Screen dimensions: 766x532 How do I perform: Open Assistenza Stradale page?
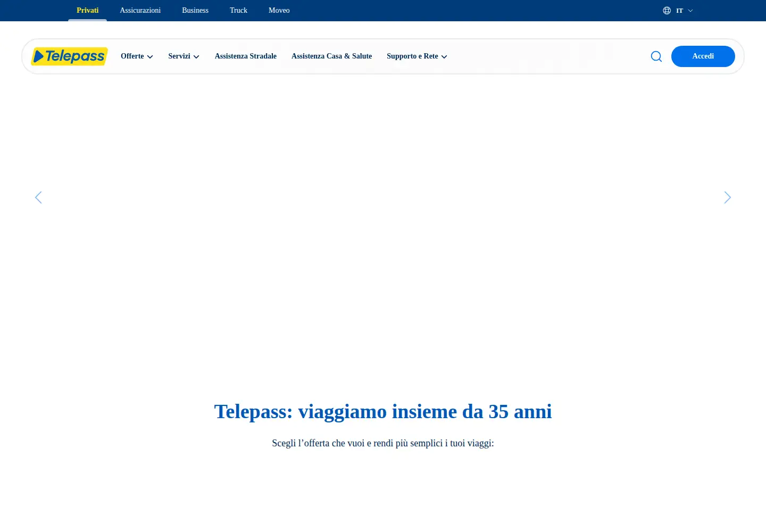(x=246, y=56)
